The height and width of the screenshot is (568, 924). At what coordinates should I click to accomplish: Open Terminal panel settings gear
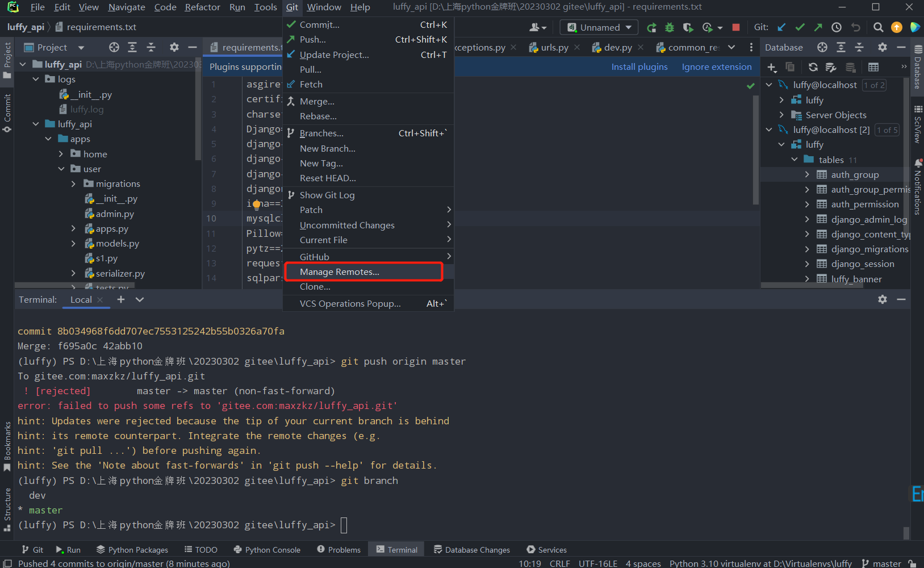click(883, 299)
